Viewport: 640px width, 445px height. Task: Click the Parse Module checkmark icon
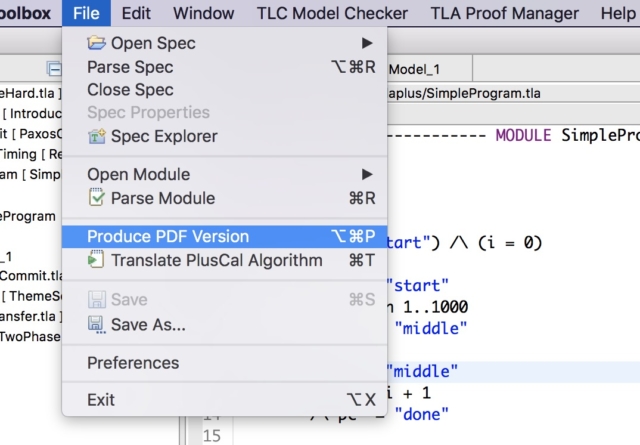[x=96, y=198]
